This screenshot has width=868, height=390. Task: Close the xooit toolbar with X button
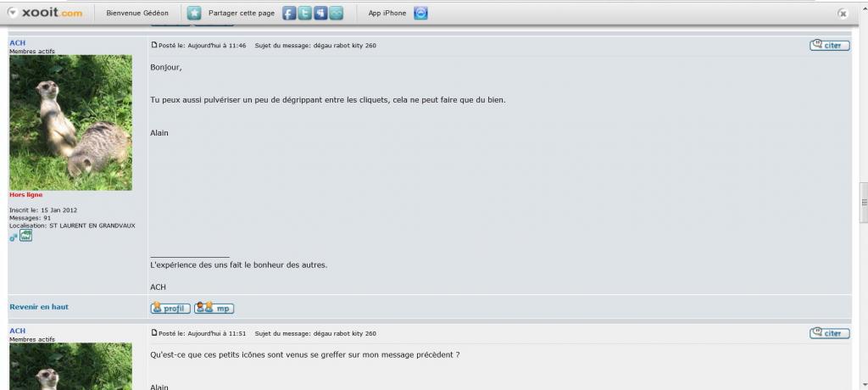[x=843, y=14]
